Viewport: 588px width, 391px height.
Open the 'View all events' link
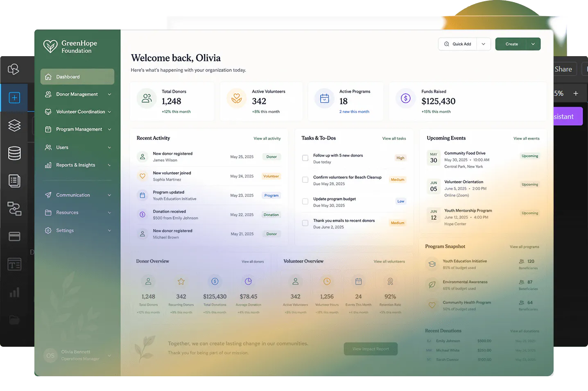point(526,139)
